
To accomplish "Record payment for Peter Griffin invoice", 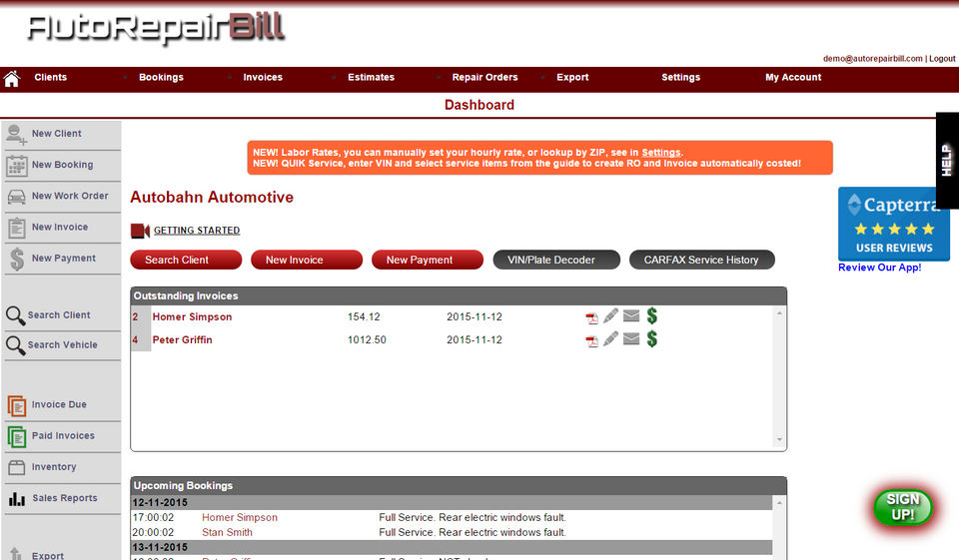I will [x=652, y=338].
